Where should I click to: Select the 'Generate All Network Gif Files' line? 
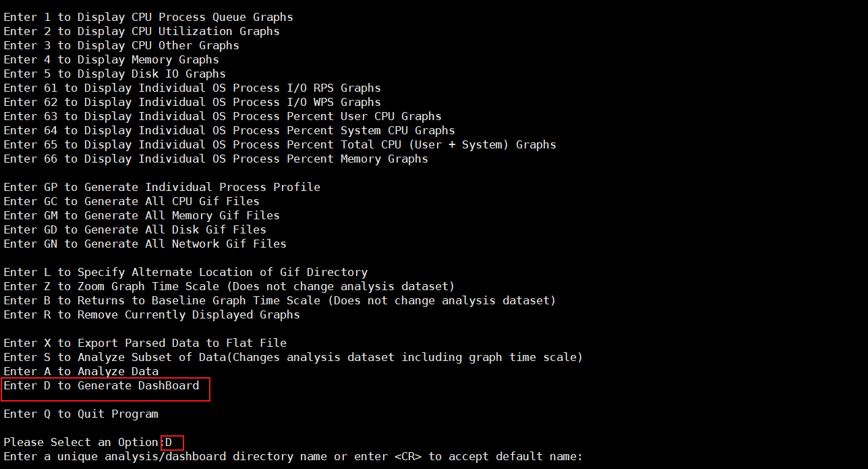[x=145, y=244]
